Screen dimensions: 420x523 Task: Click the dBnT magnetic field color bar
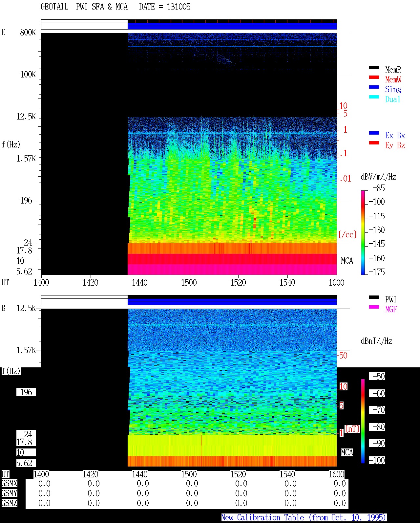pos(363,421)
